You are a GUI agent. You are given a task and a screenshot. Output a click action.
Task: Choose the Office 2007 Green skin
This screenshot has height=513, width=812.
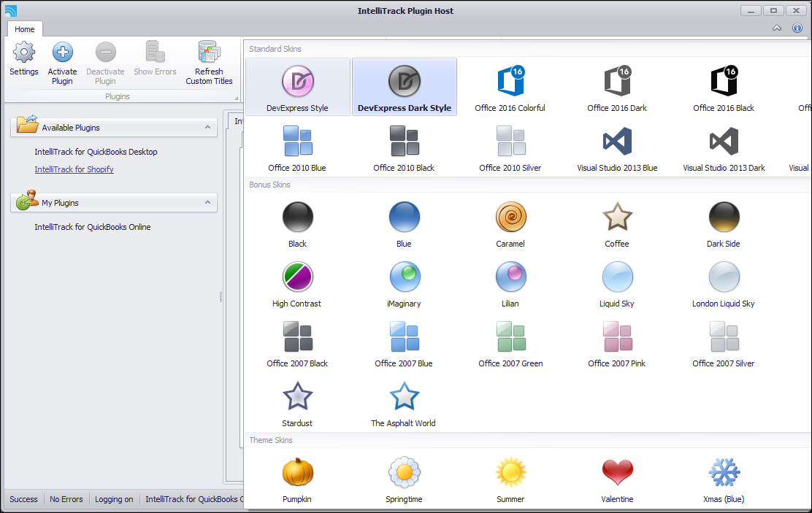(510, 344)
